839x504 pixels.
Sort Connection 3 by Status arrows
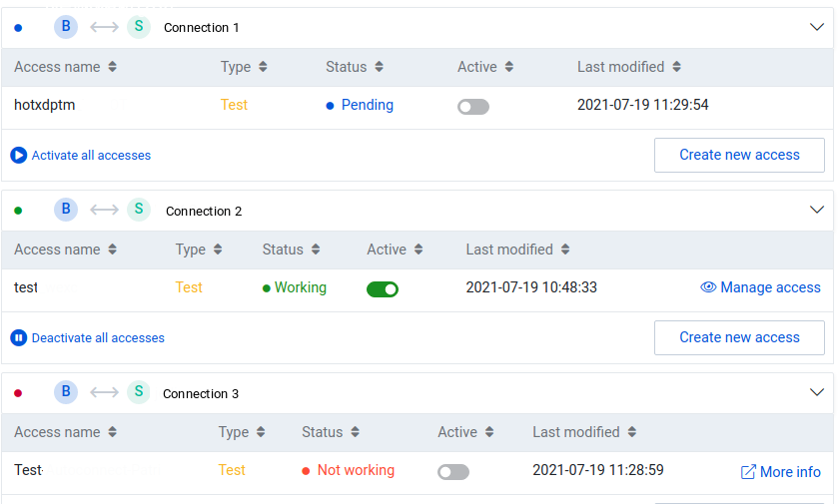coord(356,432)
